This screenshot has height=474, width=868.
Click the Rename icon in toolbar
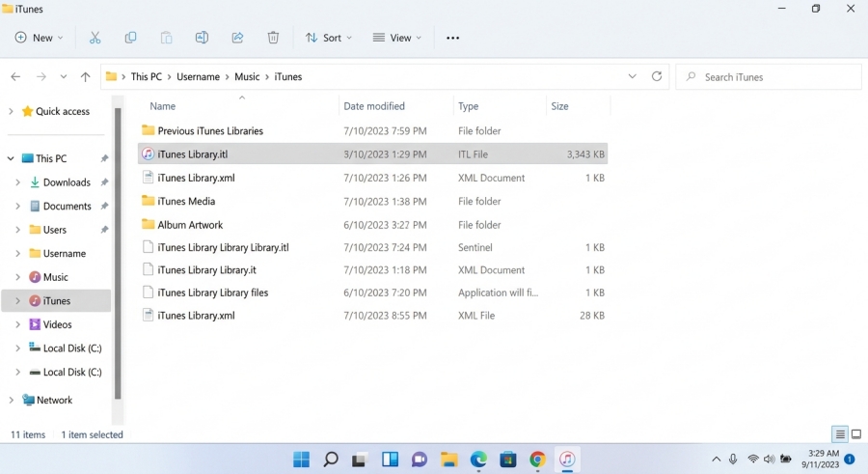(202, 38)
